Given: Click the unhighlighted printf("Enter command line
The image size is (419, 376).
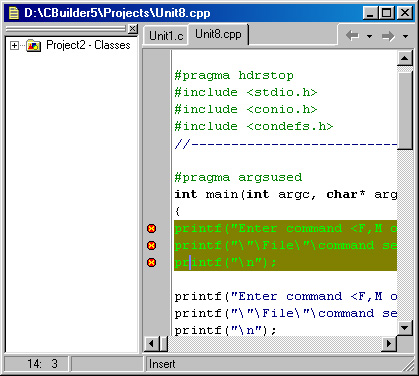Looking at the screenshot, I should tap(285, 296).
